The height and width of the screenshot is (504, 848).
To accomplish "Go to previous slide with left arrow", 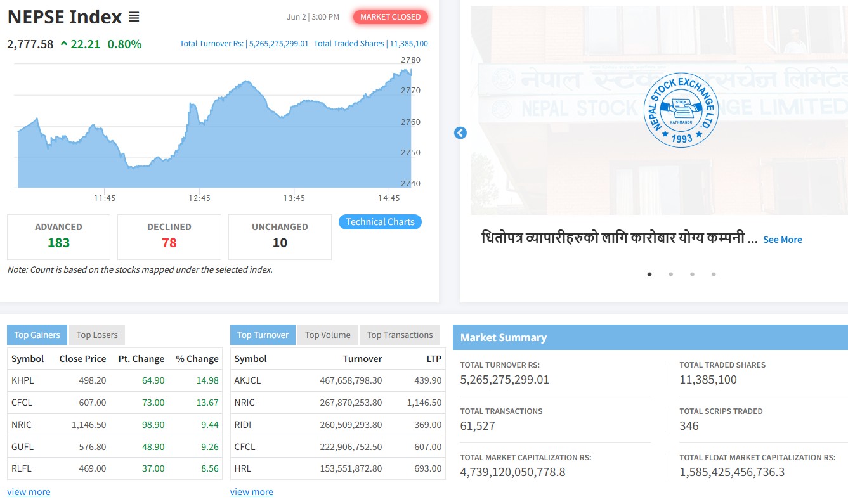I will [x=460, y=133].
